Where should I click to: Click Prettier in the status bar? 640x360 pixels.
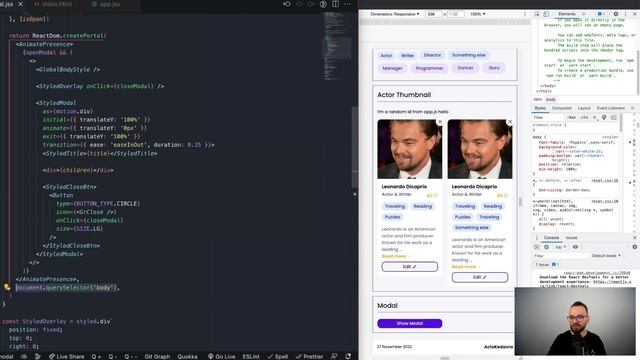[x=310, y=356]
